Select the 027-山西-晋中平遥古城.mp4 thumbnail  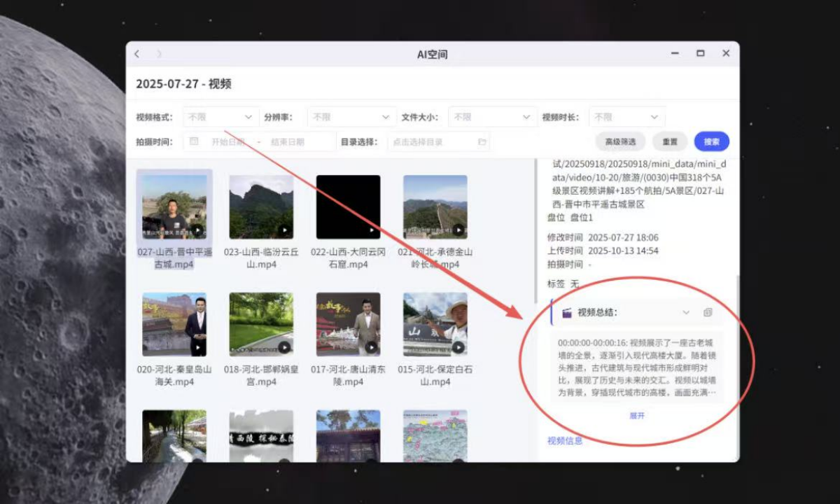click(173, 205)
